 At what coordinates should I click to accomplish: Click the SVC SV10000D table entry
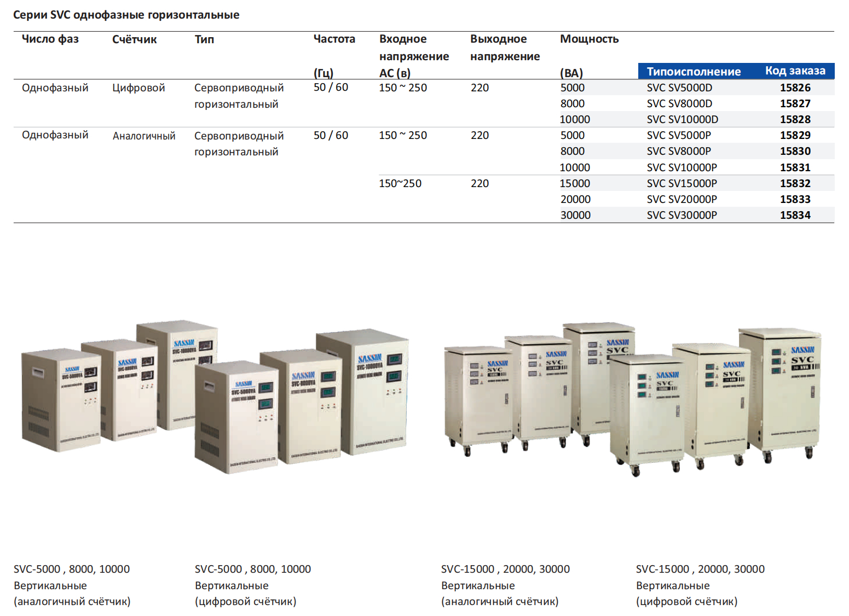pyautogui.click(x=682, y=119)
